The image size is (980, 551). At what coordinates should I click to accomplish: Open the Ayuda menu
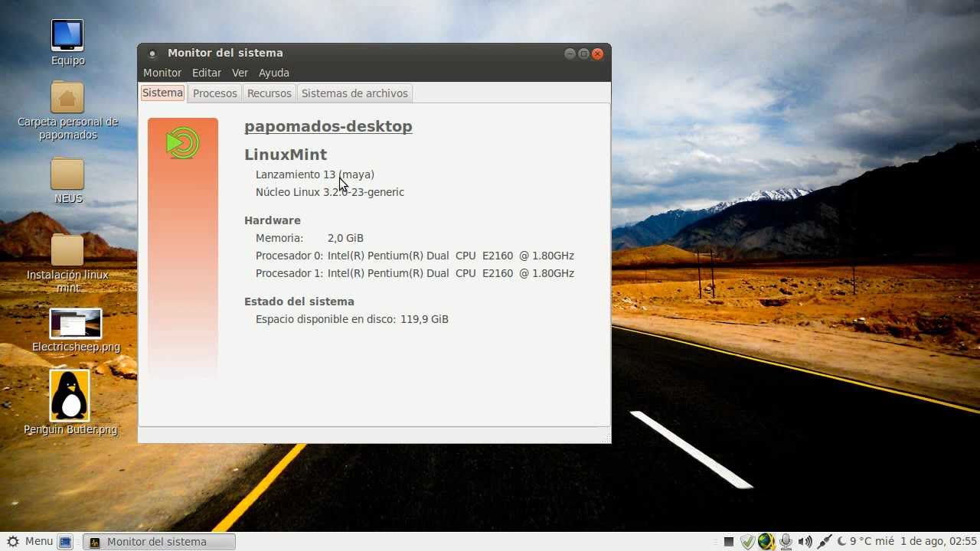tap(274, 73)
